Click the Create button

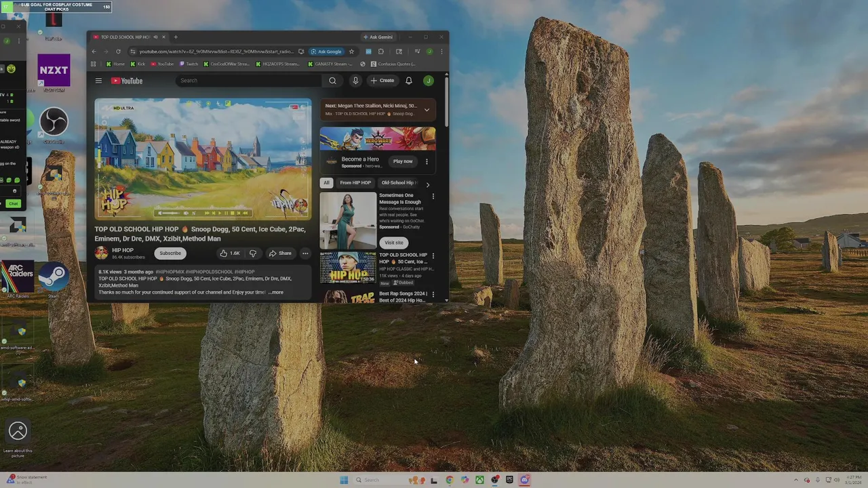(382, 81)
